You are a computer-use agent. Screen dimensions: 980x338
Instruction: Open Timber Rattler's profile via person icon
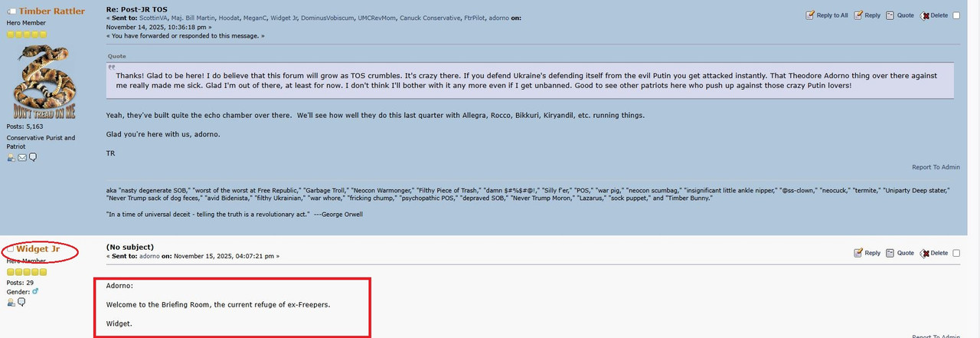pos(11,158)
